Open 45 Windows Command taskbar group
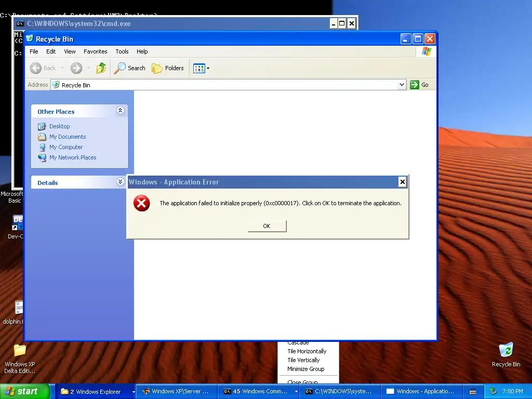Viewport: 532px width, 399px height. [258, 392]
